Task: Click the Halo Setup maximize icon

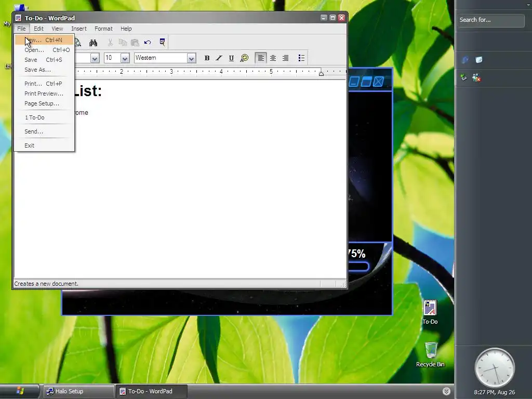Action: pos(366,82)
